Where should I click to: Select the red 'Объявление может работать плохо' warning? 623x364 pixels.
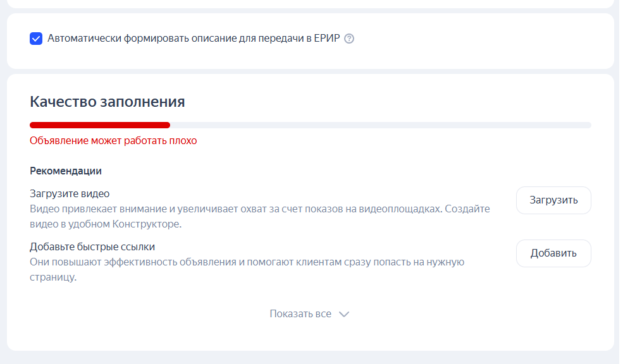coord(113,140)
